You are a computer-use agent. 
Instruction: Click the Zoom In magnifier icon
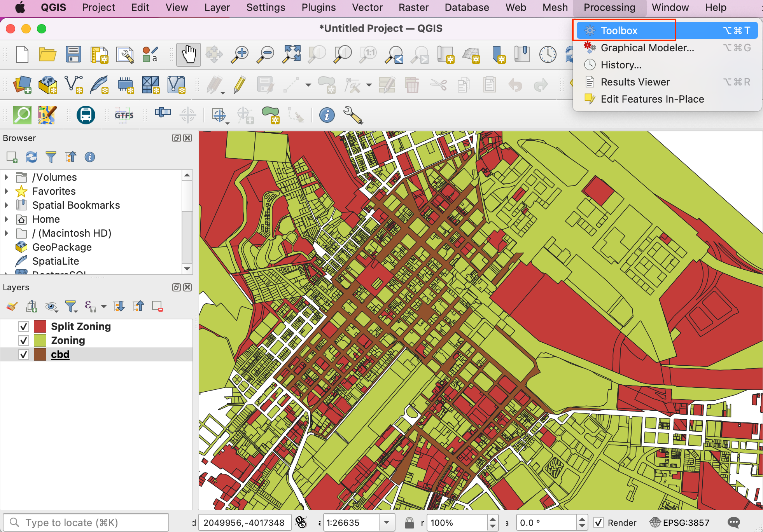240,54
